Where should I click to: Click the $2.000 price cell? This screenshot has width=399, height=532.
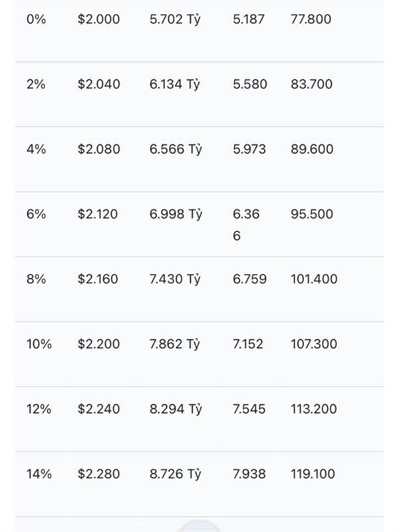(x=98, y=19)
